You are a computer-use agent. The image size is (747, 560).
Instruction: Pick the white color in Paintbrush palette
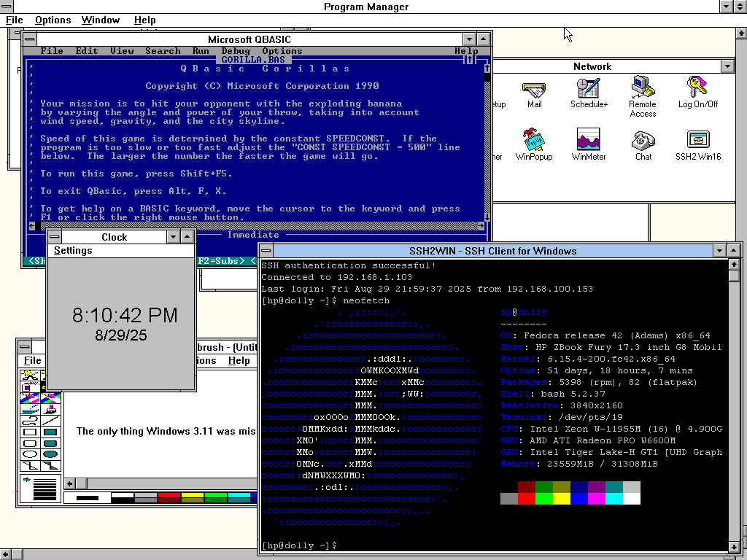[x=123, y=495]
